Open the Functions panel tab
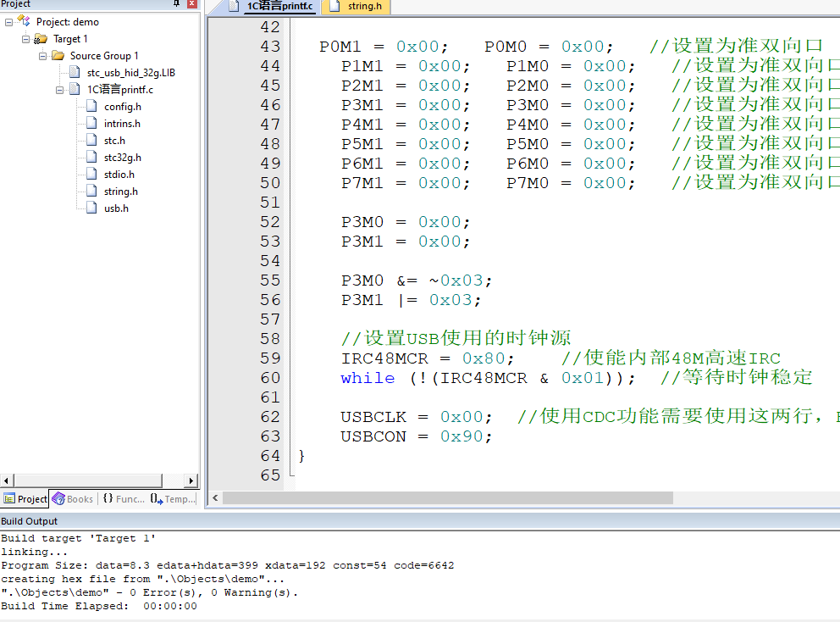The image size is (840, 622). (124, 498)
